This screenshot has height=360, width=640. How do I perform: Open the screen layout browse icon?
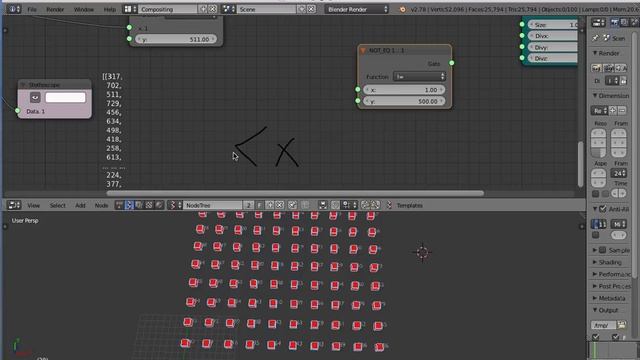[x=130, y=9]
